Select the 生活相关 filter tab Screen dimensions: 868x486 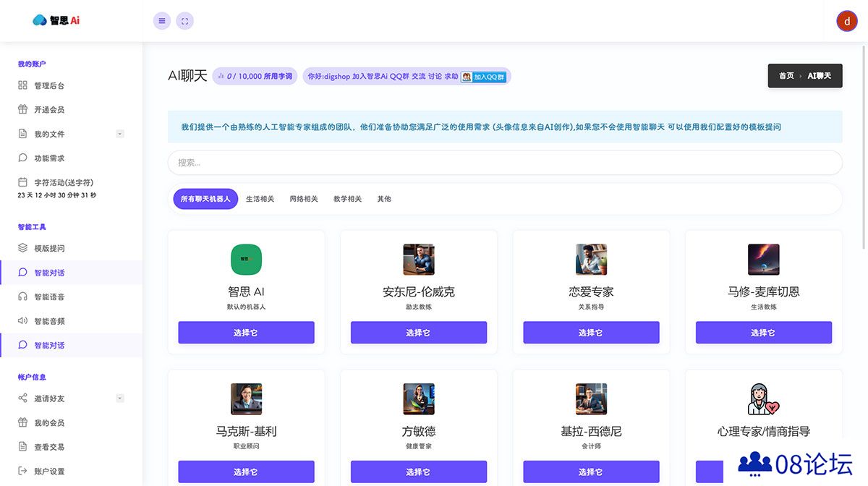[x=260, y=199]
